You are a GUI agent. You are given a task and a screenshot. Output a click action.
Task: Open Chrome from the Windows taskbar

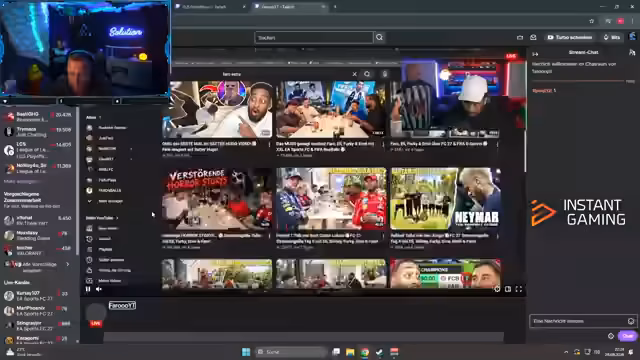pos(364,352)
